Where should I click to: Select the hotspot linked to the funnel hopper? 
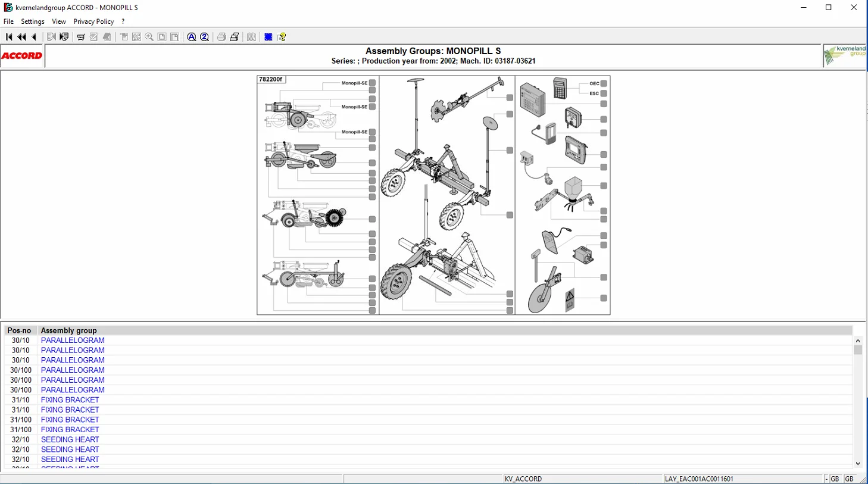click(x=604, y=186)
